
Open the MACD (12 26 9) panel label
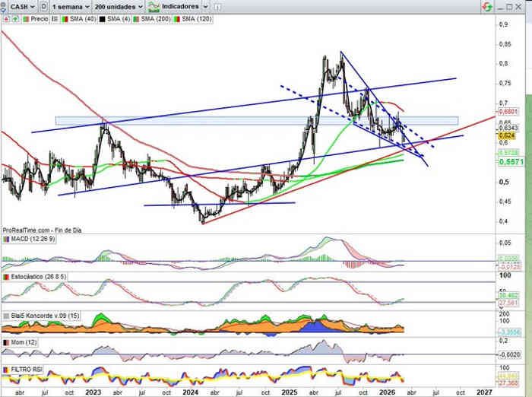click(x=28, y=240)
